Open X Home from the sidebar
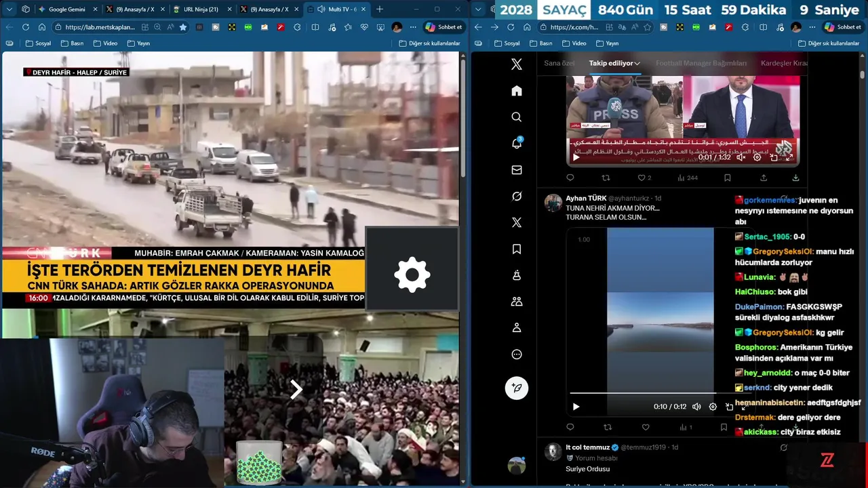868x488 pixels. pos(517,91)
